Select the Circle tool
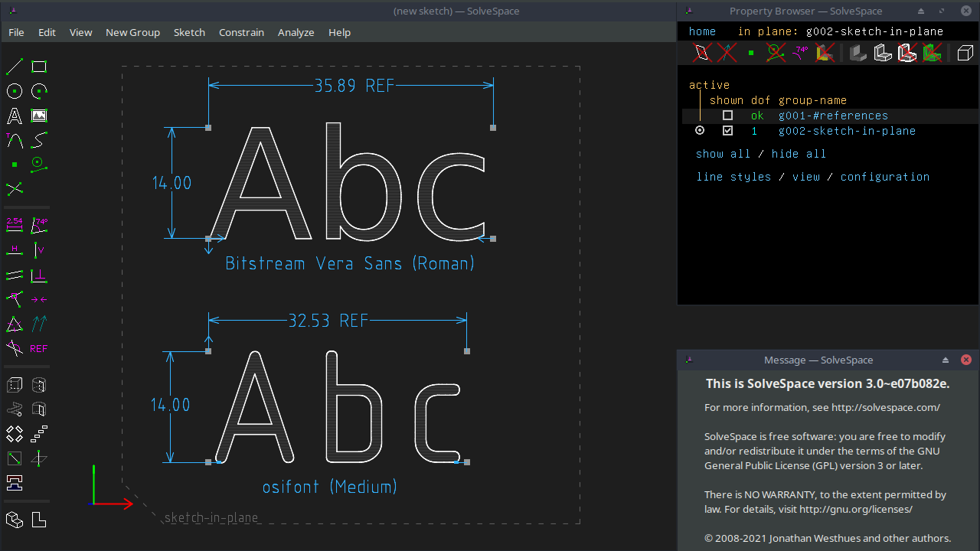980x551 pixels. coord(14,90)
